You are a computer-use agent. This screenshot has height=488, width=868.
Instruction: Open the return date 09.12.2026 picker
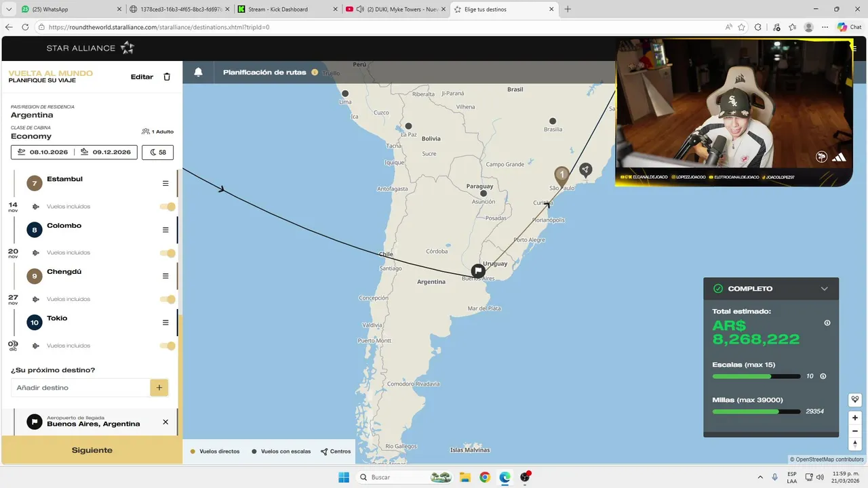[x=106, y=152]
